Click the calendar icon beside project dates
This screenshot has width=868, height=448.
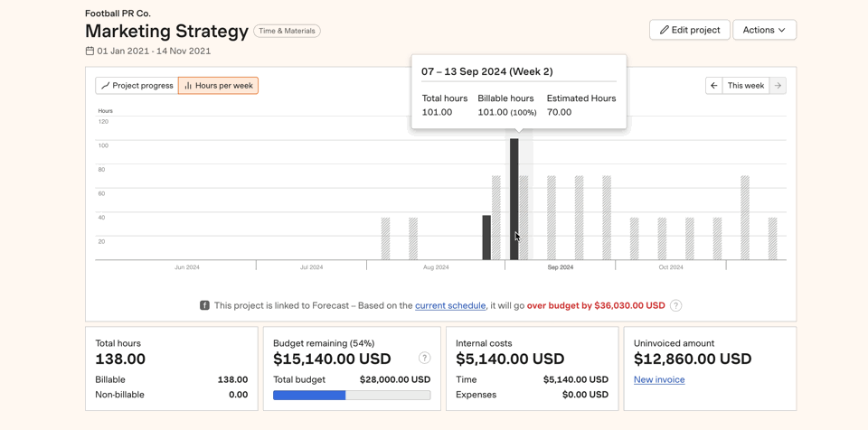click(x=90, y=51)
